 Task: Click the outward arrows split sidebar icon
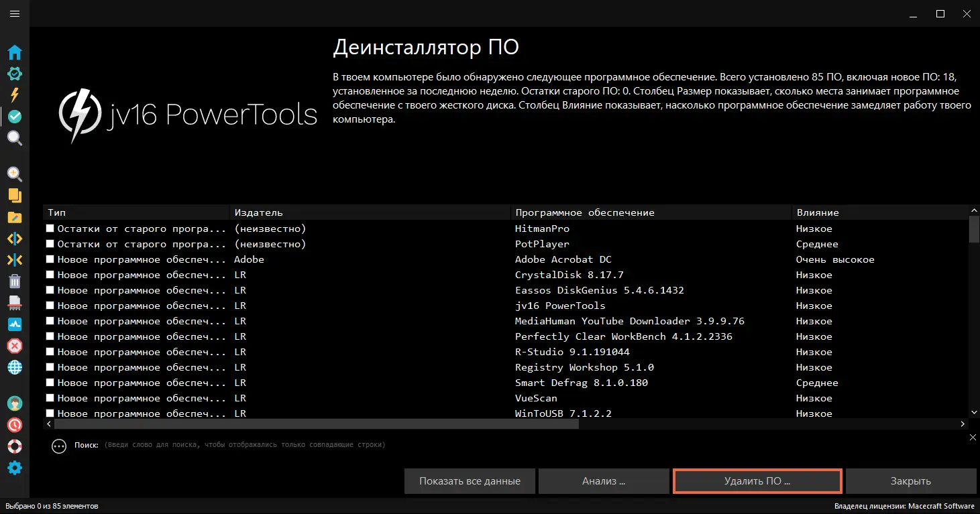click(x=15, y=239)
